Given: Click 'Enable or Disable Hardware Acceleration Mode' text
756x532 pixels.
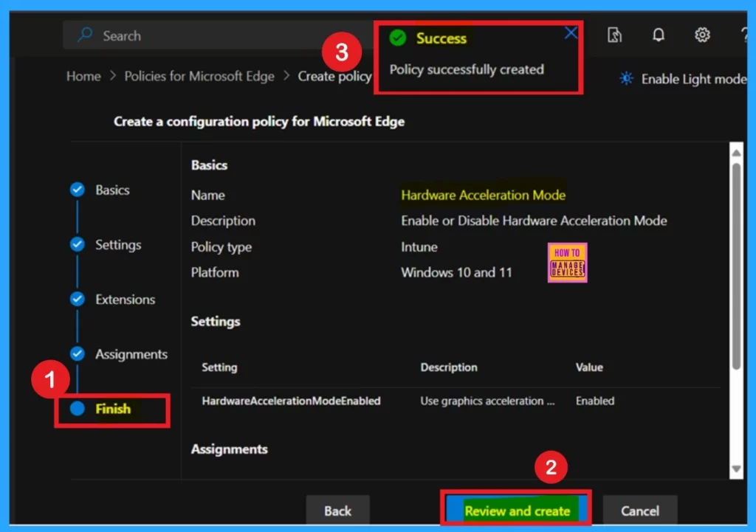Looking at the screenshot, I should tap(534, 221).
